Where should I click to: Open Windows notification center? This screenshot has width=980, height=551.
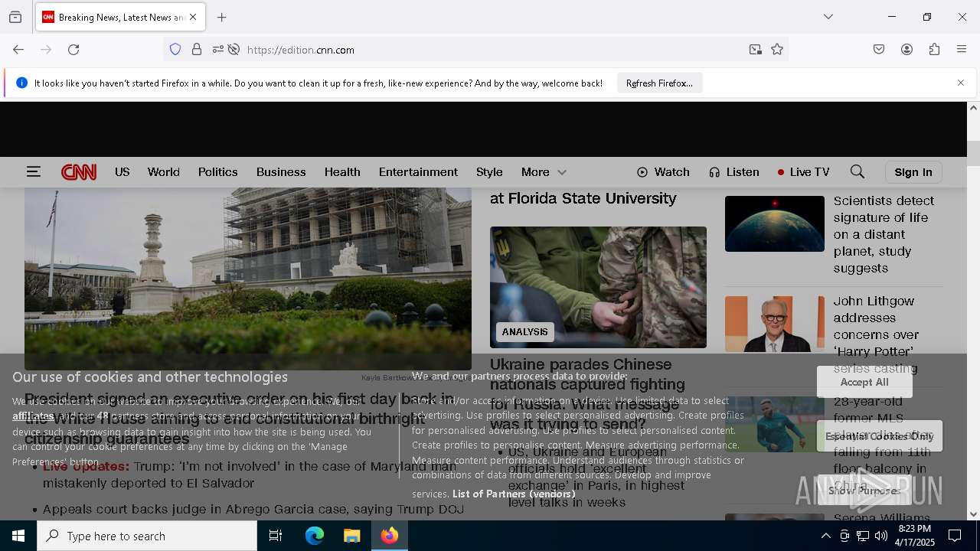(955, 536)
